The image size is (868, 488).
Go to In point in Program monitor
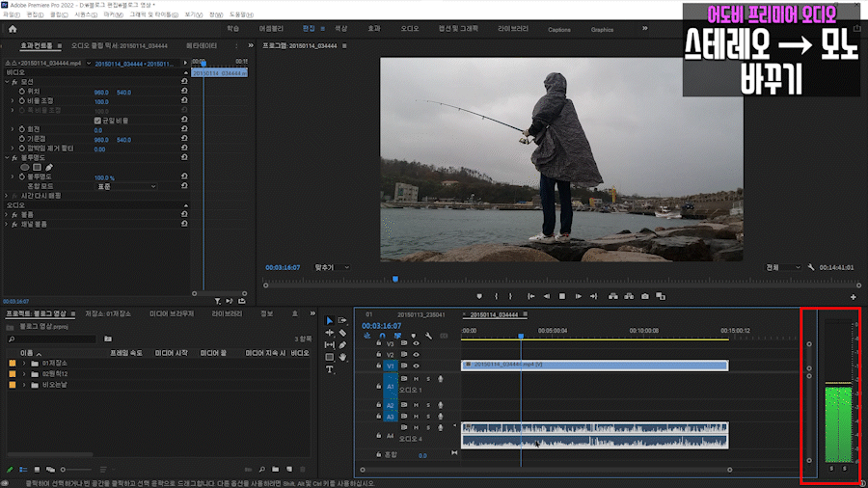pyautogui.click(x=530, y=297)
